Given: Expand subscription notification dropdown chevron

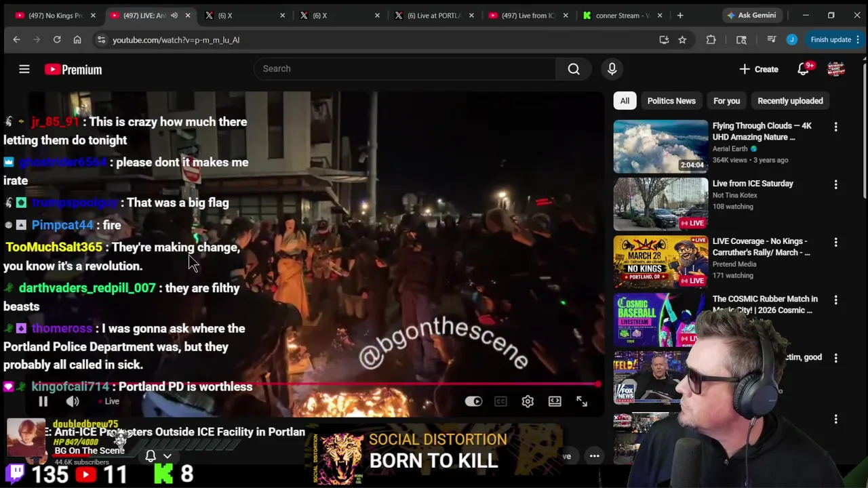Looking at the screenshot, I should (x=167, y=456).
